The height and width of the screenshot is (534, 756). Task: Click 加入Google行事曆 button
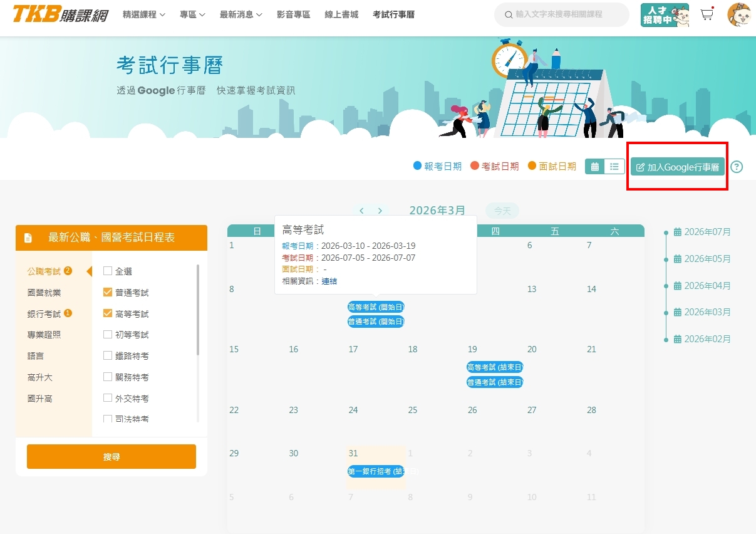click(677, 167)
